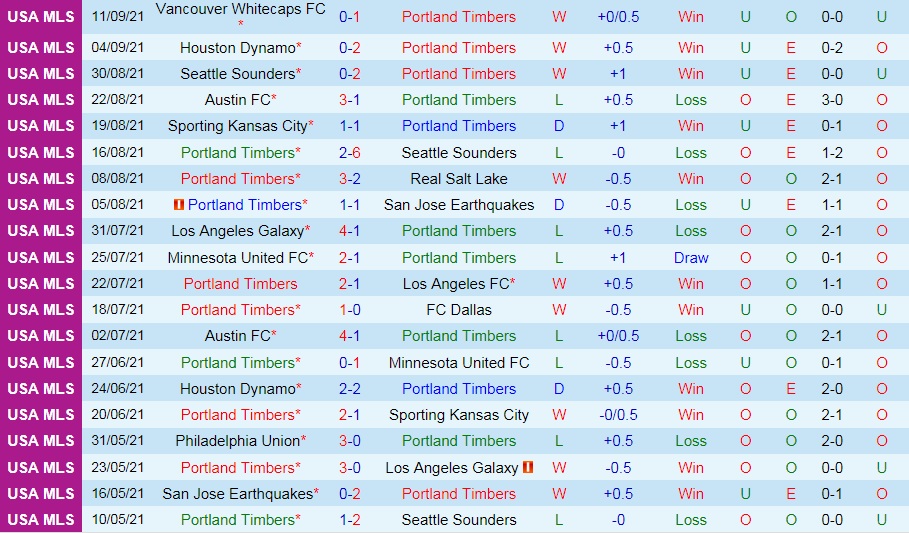Open Minnesota United FC in 27/06/21 row
This screenshot has height=533, width=909.
pos(459,363)
